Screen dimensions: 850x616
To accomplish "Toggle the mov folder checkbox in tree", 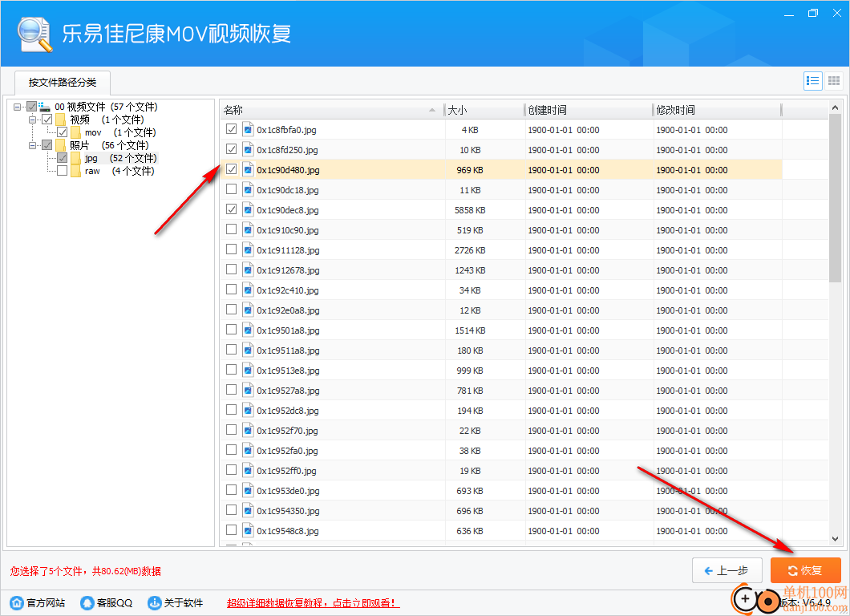I will (63, 132).
